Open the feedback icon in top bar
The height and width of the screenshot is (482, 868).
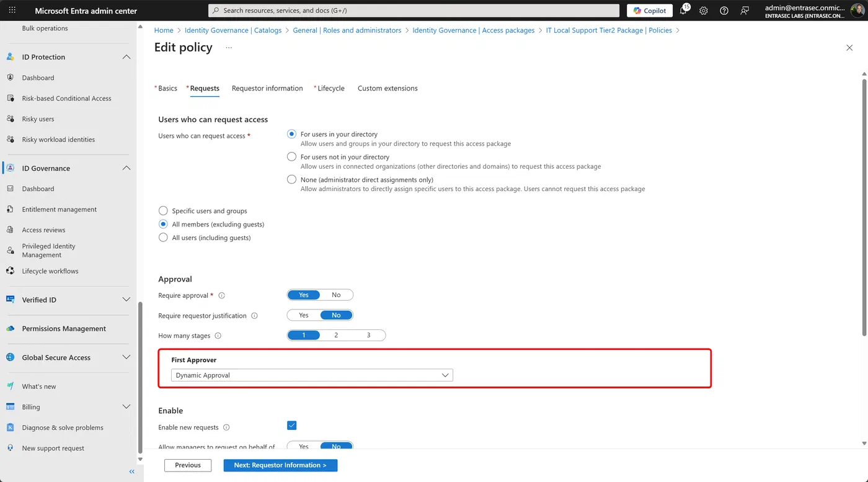click(745, 11)
